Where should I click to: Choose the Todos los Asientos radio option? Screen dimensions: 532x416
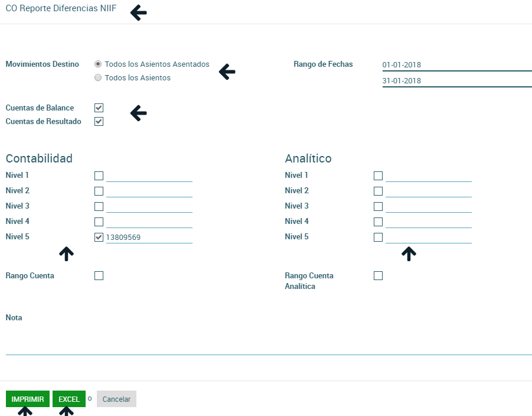pyautogui.click(x=98, y=77)
